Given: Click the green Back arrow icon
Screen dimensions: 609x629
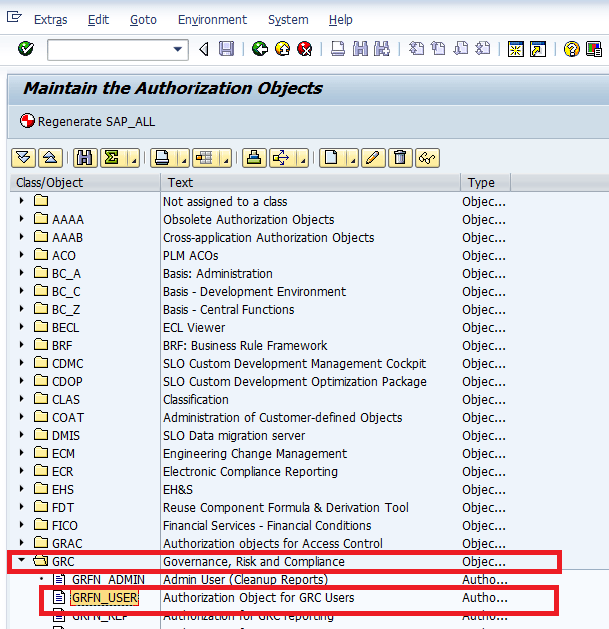Looking at the screenshot, I should (260, 49).
